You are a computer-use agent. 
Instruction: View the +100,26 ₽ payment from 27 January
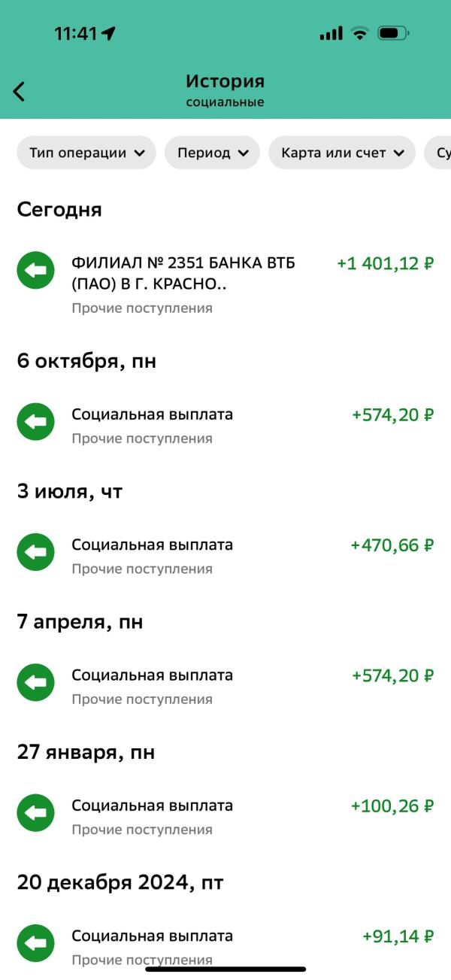click(392, 806)
